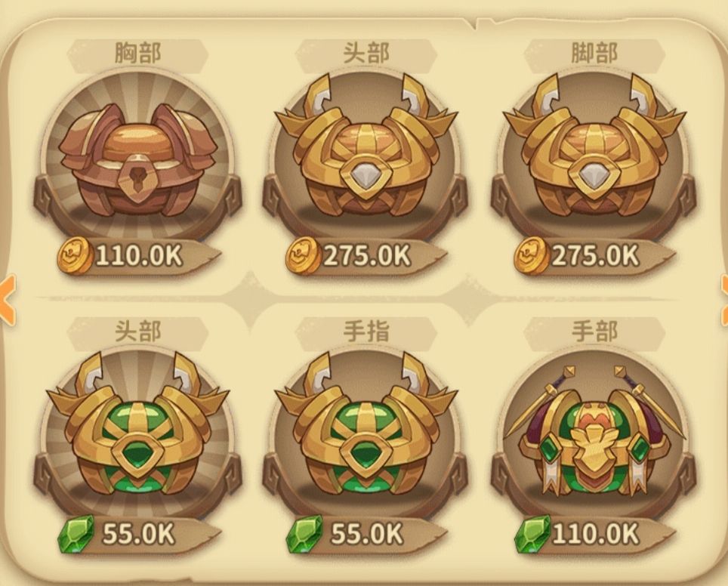Click the 脚部 label banner
Screen dimensions: 728x586
594,52
